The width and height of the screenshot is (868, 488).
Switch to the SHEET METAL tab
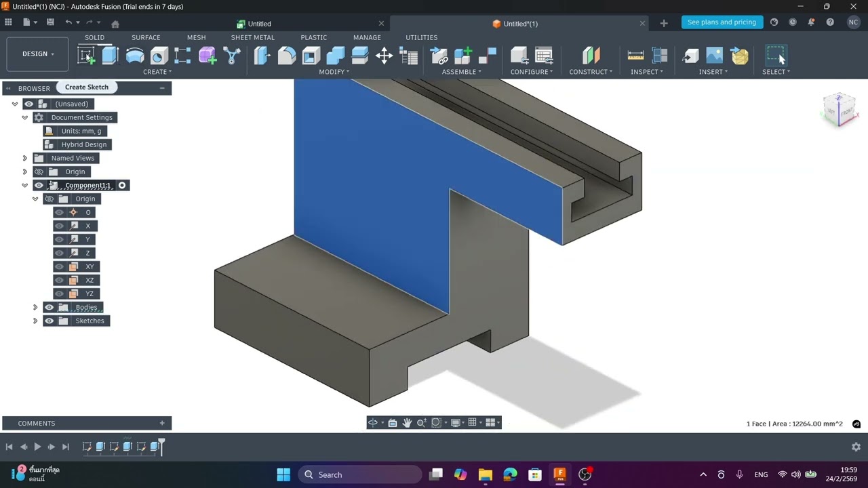(x=253, y=37)
